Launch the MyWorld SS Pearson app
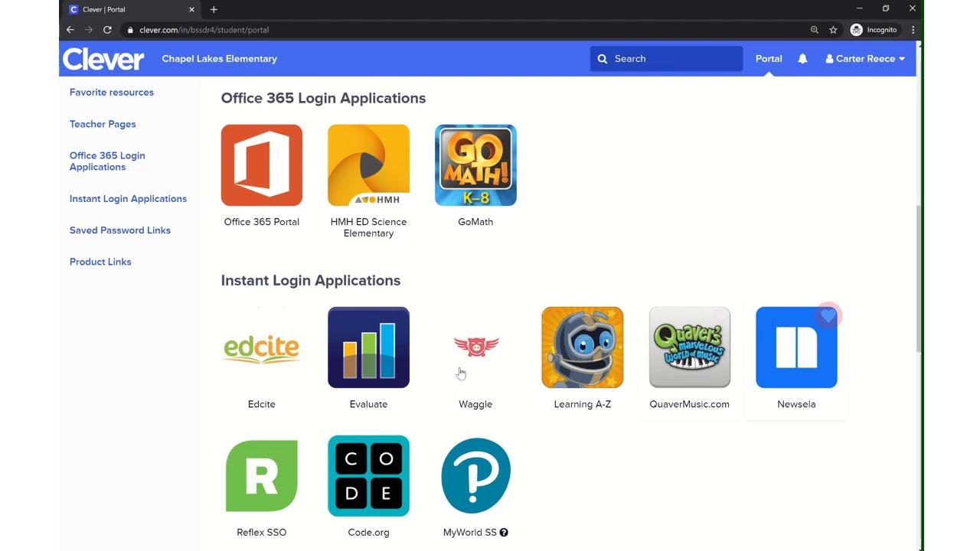The height and width of the screenshot is (551, 980). 475,476
